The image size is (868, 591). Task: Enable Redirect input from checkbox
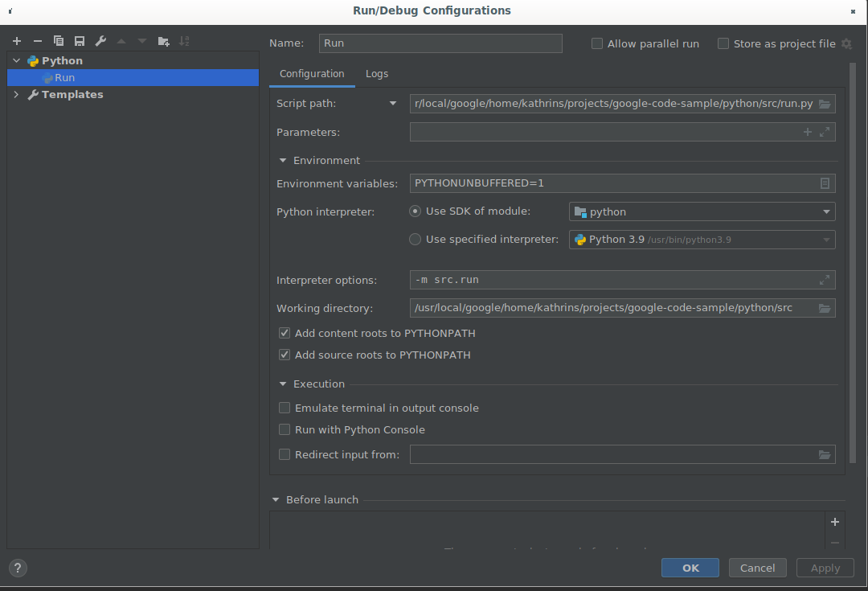(285, 454)
